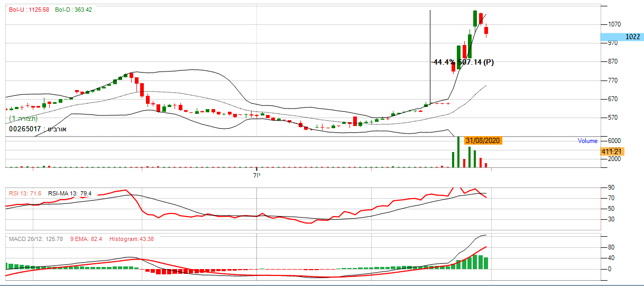The height and width of the screenshot is (286, 644).
Task: Click the Bol-D 363.42 indicator label
Action: (x=73, y=10)
